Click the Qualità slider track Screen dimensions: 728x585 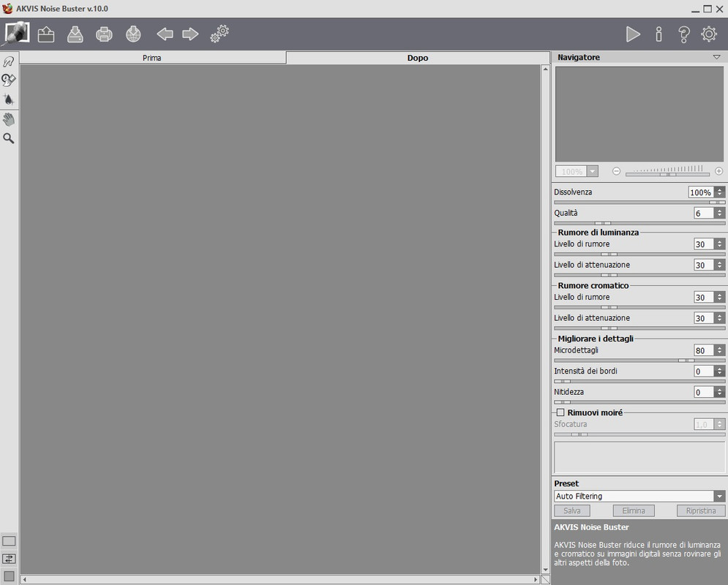[639, 223]
